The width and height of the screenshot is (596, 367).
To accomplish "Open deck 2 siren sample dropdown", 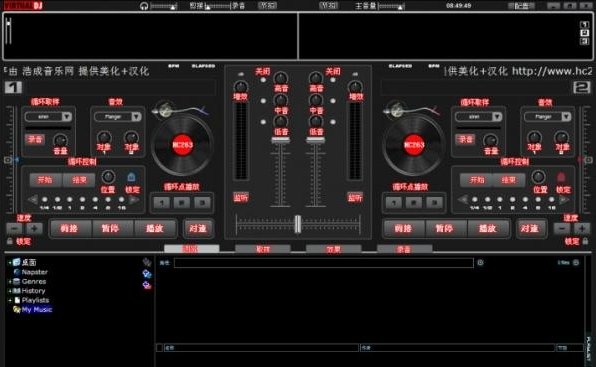I will [497, 117].
